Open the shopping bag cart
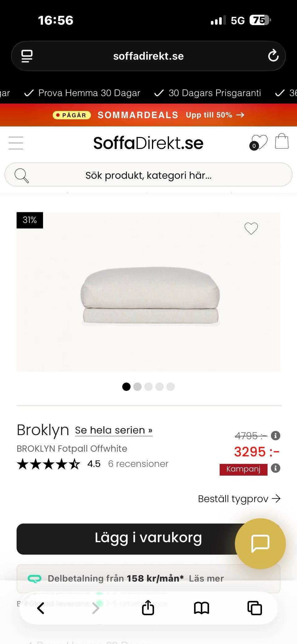Image resolution: width=297 pixels, height=644 pixels. click(282, 141)
